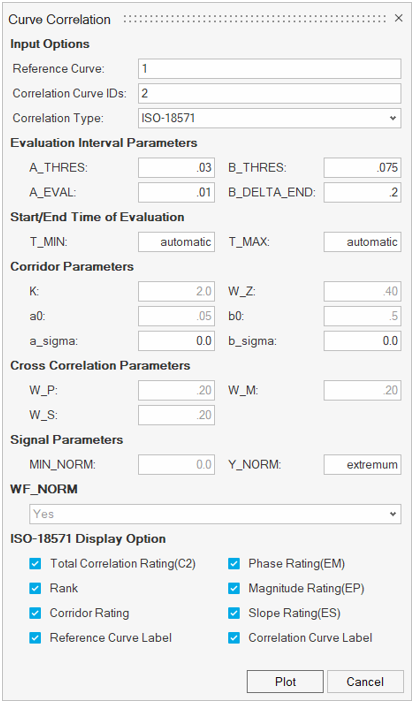The width and height of the screenshot is (414, 703).
Task: Select the T_MIN automatic field
Action: (176, 242)
